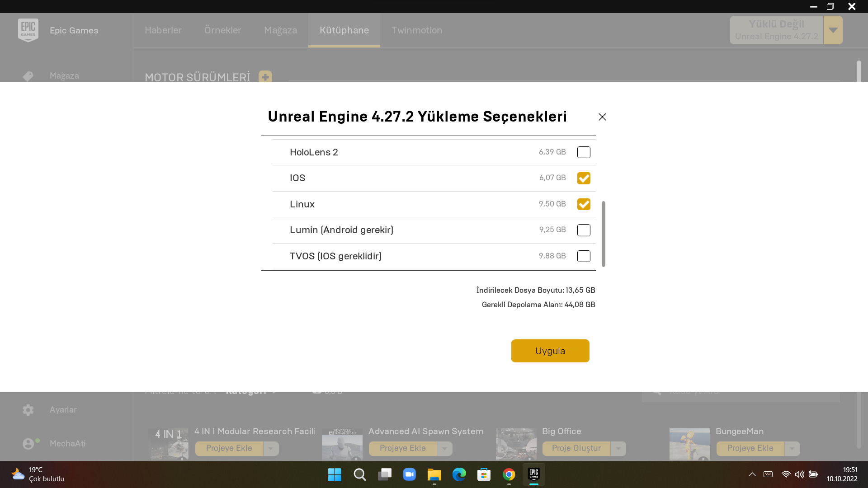The width and height of the screenshot is (868, 488).
Task: Uncheck the IOS installation option
Action: [584, 178]
